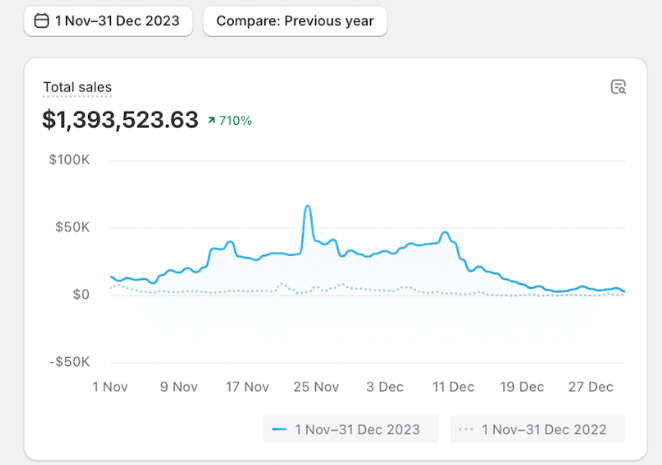Click the 17 Nov x-axis label
662x465 pixels.
247,387
